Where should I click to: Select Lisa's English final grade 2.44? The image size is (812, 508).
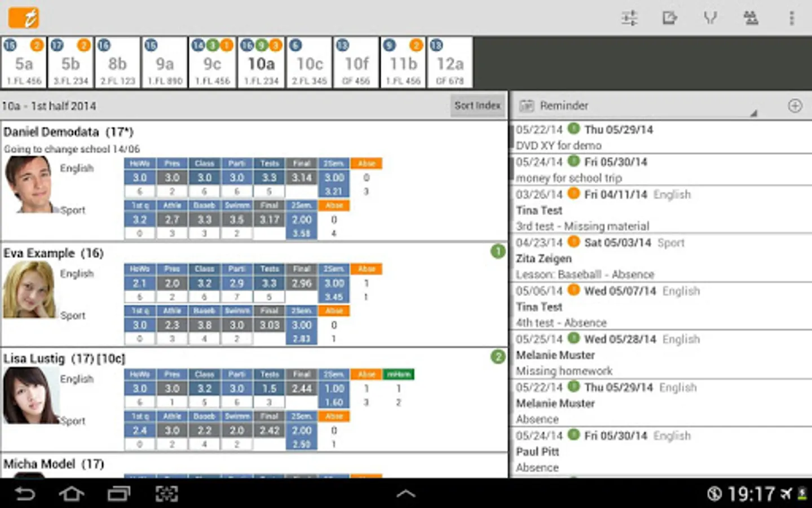click(x=302, y=388)
